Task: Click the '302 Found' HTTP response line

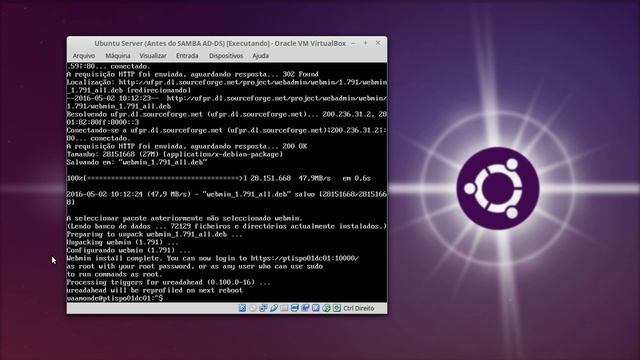Action: pyautogui.click(x=192, y=74)
